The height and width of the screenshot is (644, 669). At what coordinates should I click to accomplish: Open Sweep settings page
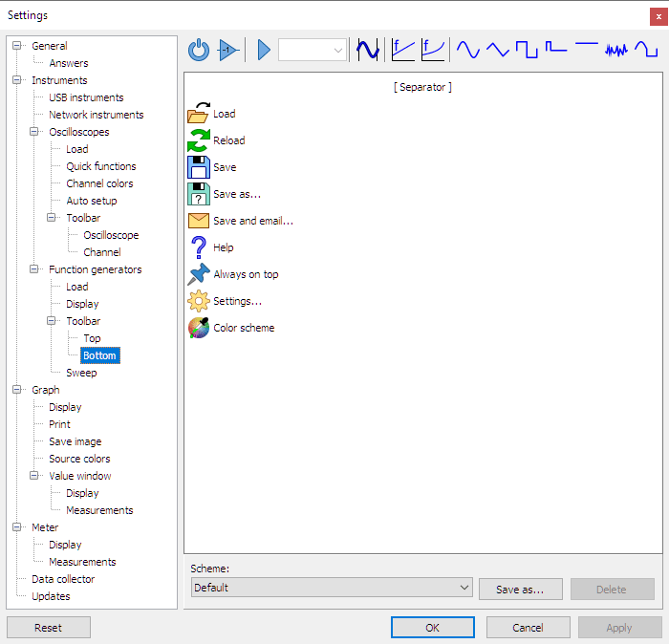[81, 373]
